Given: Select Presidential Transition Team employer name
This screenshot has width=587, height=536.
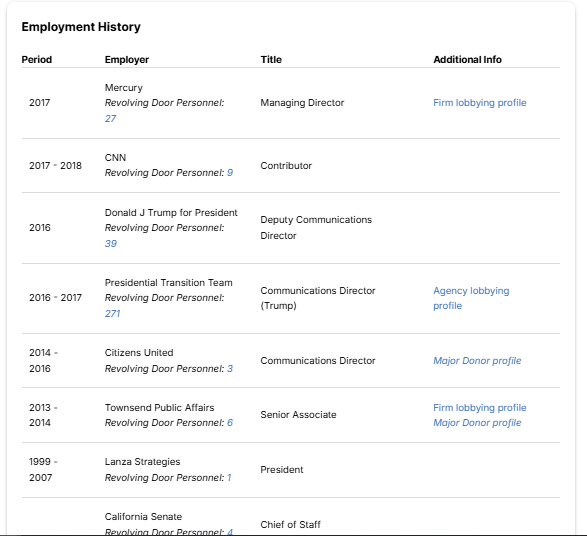Looking at the screenshot, I should 168,283.
